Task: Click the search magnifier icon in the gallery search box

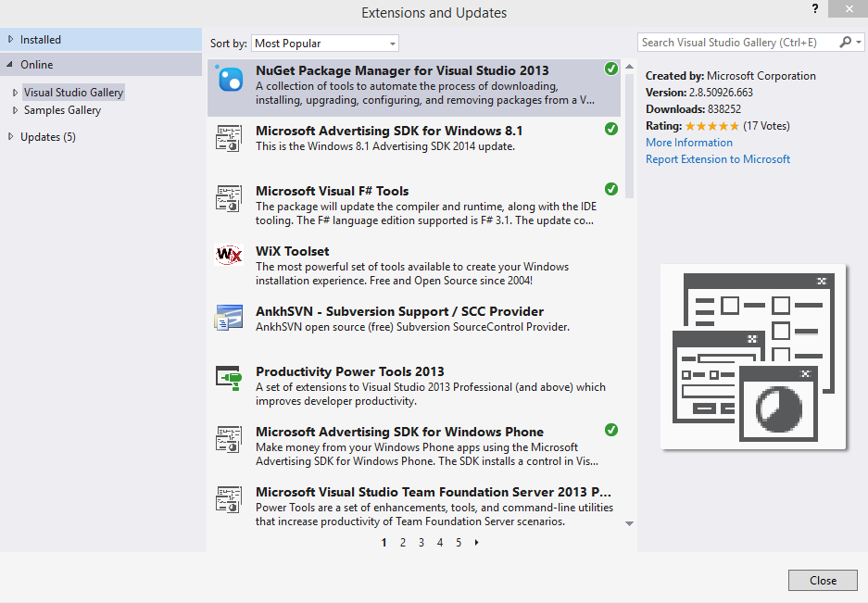Action: (x=846, y=43)
